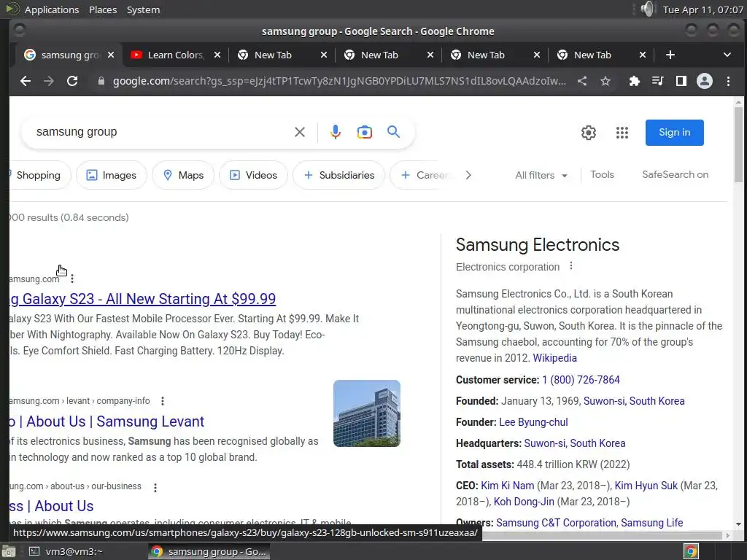747x560 pixels.
Task: Close the samsung group tab
Action: 111,55
